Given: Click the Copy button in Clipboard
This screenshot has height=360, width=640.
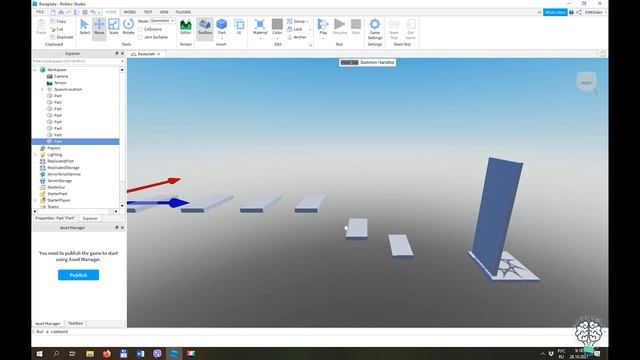Looking at the screenshot, I should 58,21.
